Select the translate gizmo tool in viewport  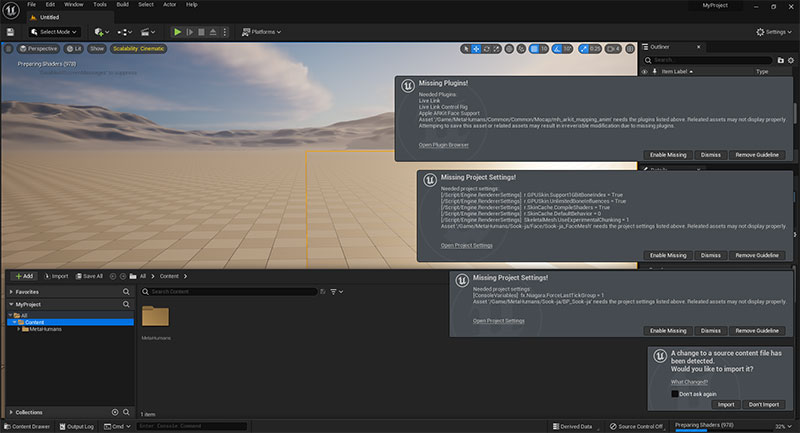[476, 49]
